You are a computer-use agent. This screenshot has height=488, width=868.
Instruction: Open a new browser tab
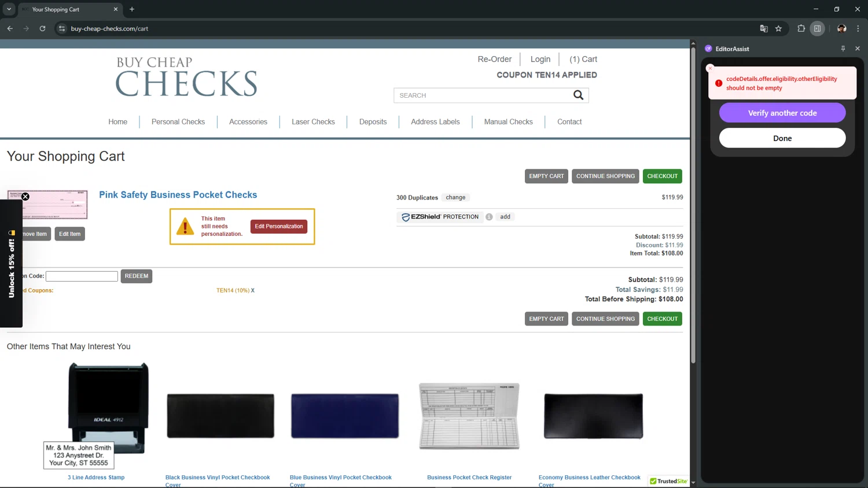tap(132, 9)
